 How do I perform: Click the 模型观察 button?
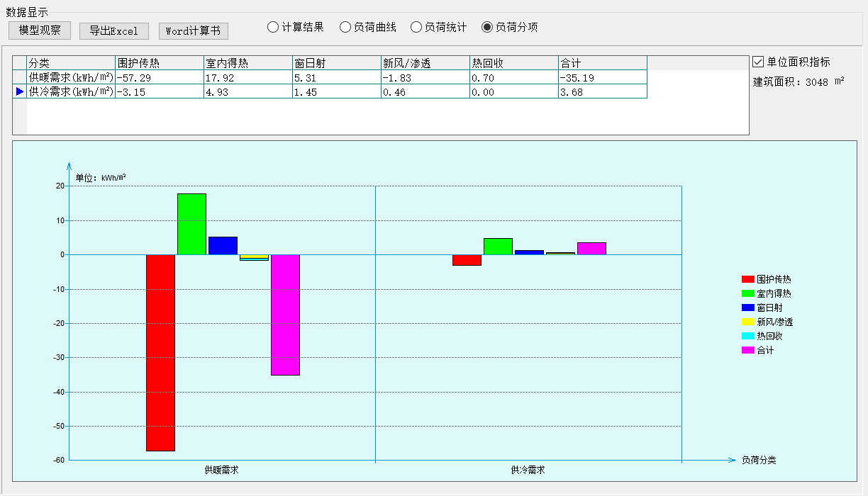tap(40, 30)
